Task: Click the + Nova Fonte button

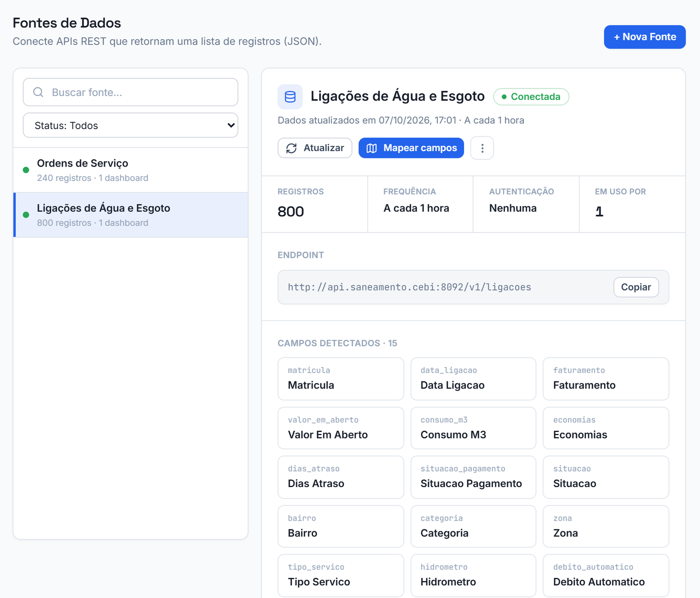Action: [x=644, y=37]
